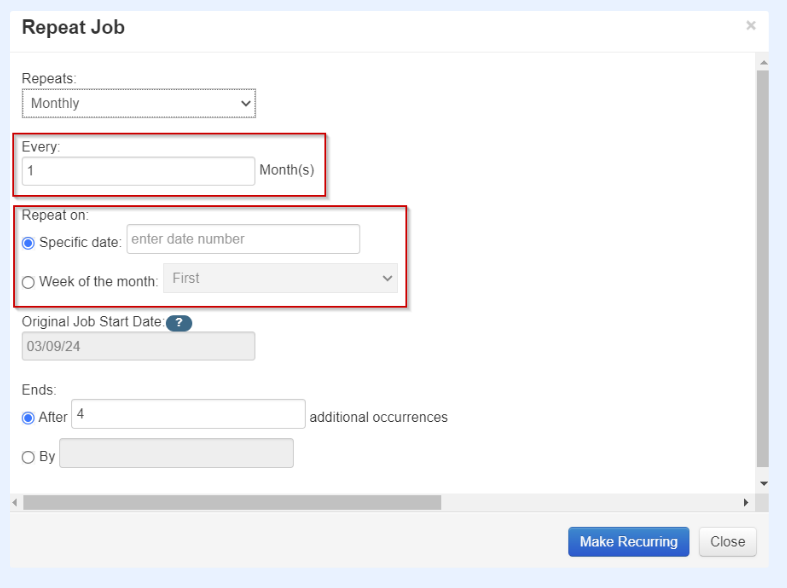Click the vertical scrollbar down arrow
The image size is (787, 588).
763,484
